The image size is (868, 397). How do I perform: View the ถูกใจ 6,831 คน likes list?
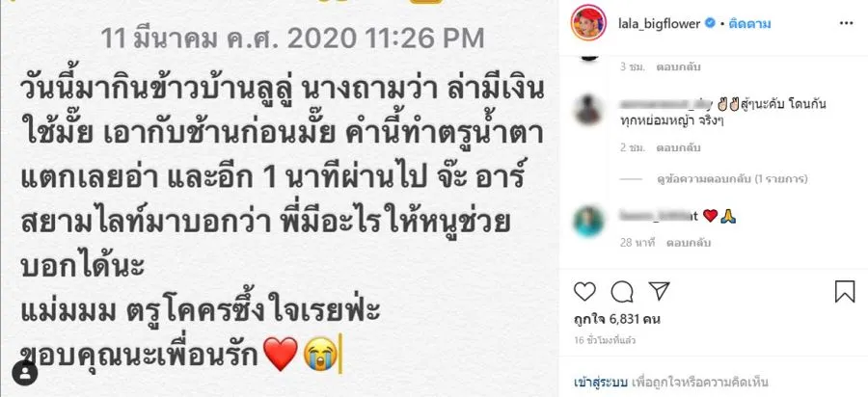617,319
